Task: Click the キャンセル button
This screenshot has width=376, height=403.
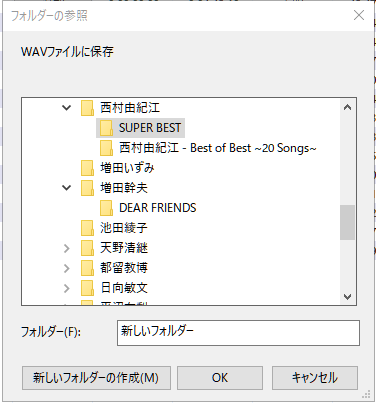Action: pos(315,378)
